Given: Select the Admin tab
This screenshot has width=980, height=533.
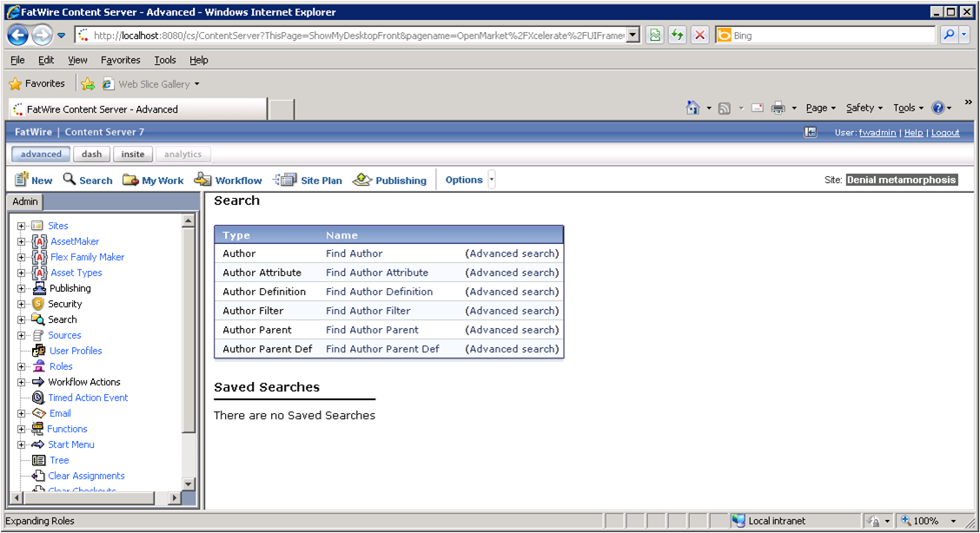Looking at the screenshot, I should coord(25,201).
